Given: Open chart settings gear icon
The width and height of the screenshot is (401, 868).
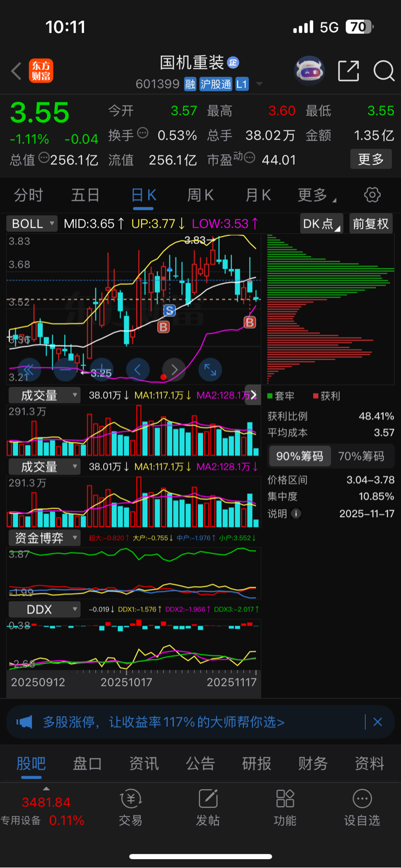Looking at the screenshot, I should (372, 195).
